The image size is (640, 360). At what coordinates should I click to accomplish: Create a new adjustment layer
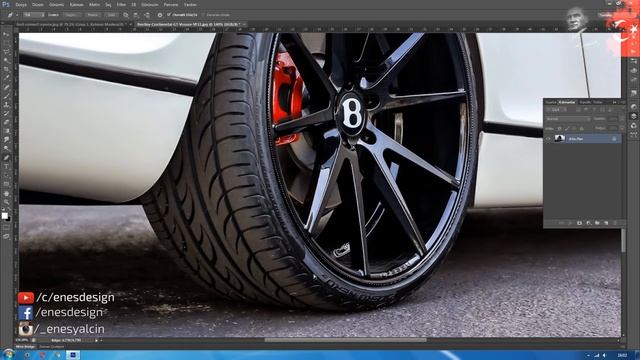click(589, 223)
